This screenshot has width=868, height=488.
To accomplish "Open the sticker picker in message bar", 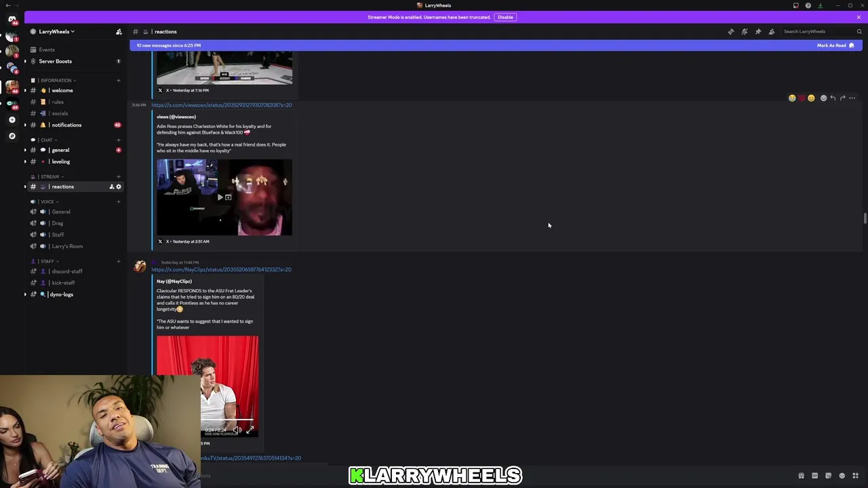I will tap(829, 476).
